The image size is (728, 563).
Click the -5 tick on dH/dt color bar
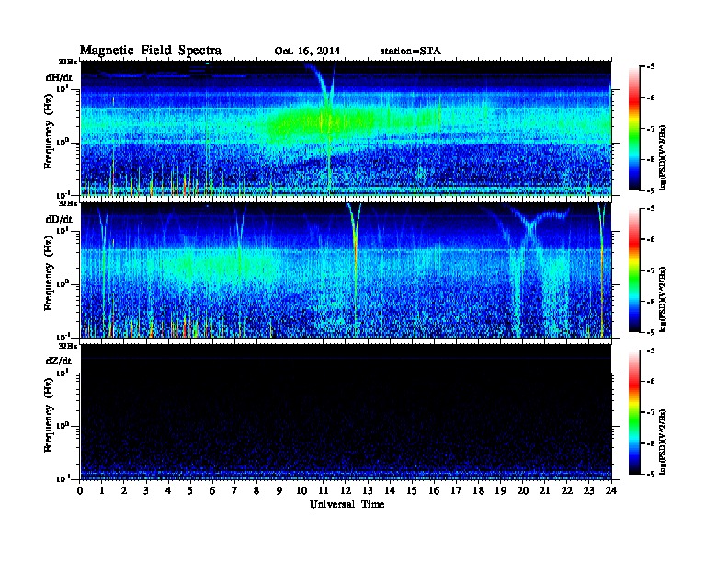point(651,67)
